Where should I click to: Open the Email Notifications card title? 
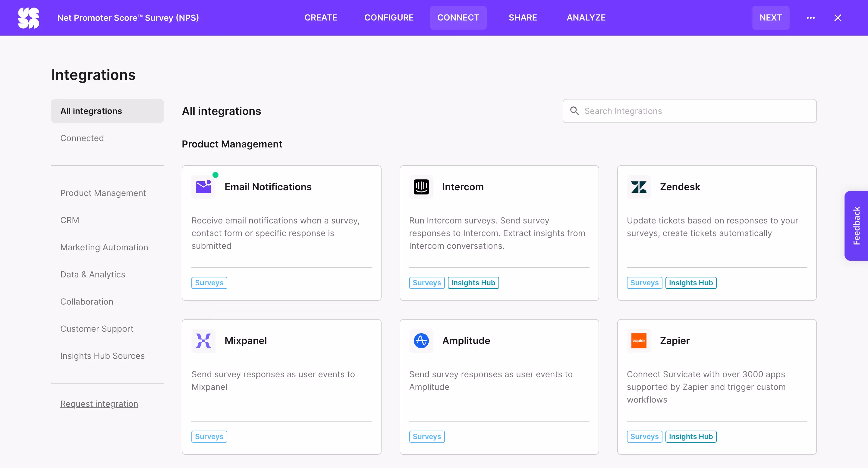pos(268,187)
